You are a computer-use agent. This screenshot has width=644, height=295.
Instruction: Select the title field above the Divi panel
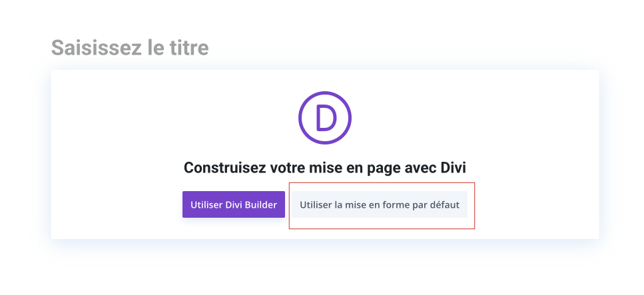pyautogui.click(x=130, y=48)
